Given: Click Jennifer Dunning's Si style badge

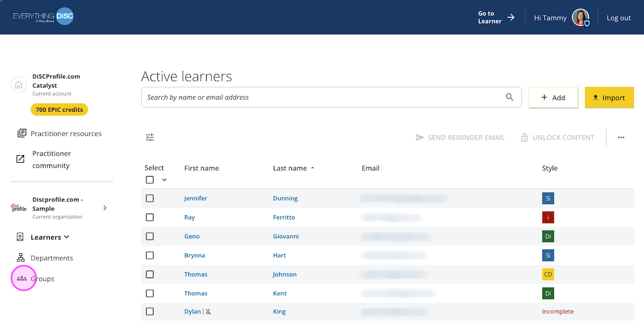Looking at the screenshot, I should 548,198.
